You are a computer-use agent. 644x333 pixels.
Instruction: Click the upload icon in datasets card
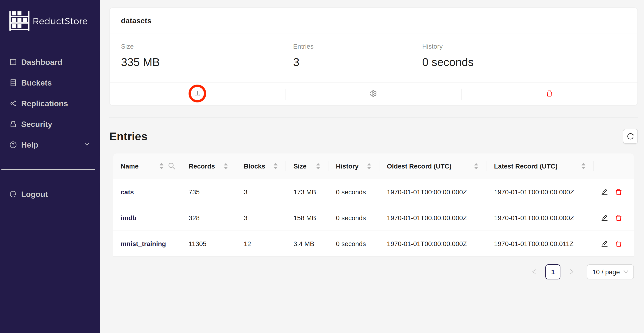197,94
